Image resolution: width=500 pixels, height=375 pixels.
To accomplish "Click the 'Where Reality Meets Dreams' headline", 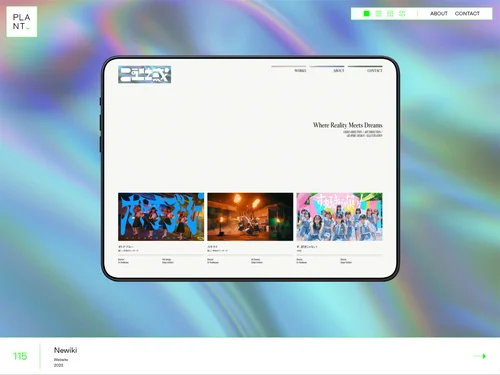I will 348,125.
